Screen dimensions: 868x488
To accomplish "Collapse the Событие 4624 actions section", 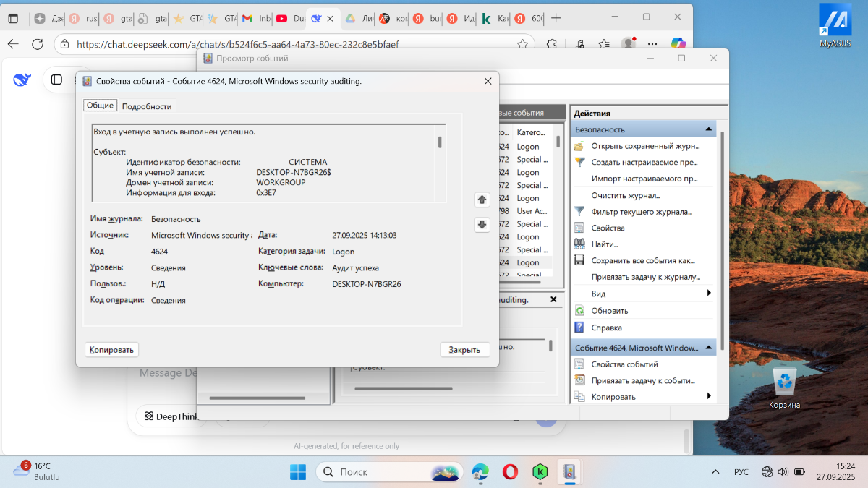I will point(708,348).
